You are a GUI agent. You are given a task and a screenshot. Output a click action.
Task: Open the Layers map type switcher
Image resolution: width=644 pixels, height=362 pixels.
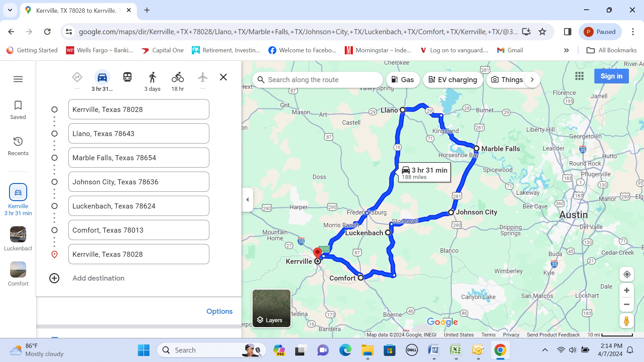271,308
